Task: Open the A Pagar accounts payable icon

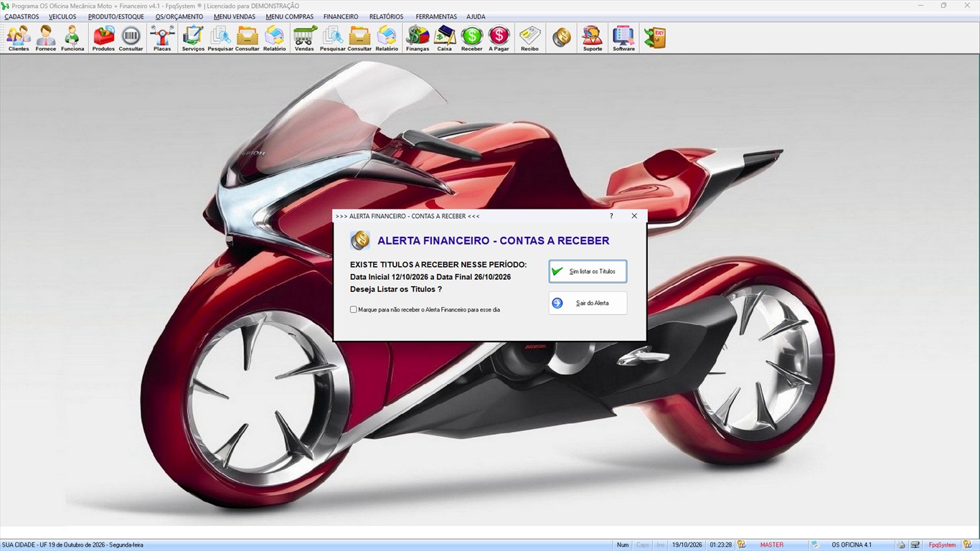Action: tap(499, 38)
